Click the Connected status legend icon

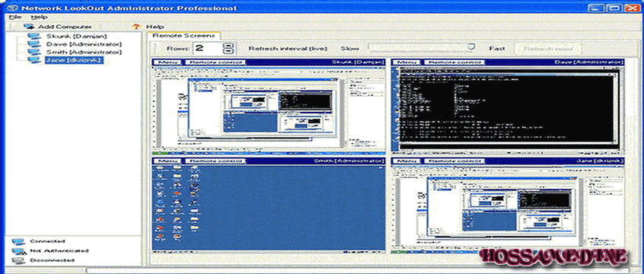(17, 241)
